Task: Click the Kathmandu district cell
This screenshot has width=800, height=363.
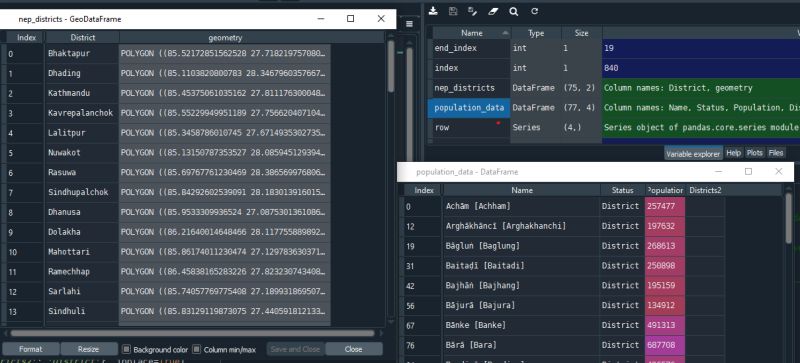Action: click(x=82, y=93)
